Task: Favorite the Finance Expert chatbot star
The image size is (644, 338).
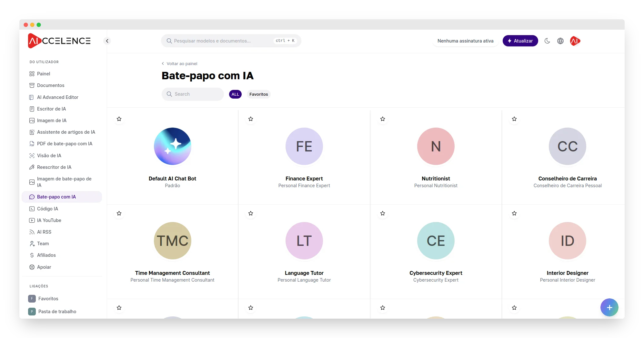Action: tap(251, 119)
